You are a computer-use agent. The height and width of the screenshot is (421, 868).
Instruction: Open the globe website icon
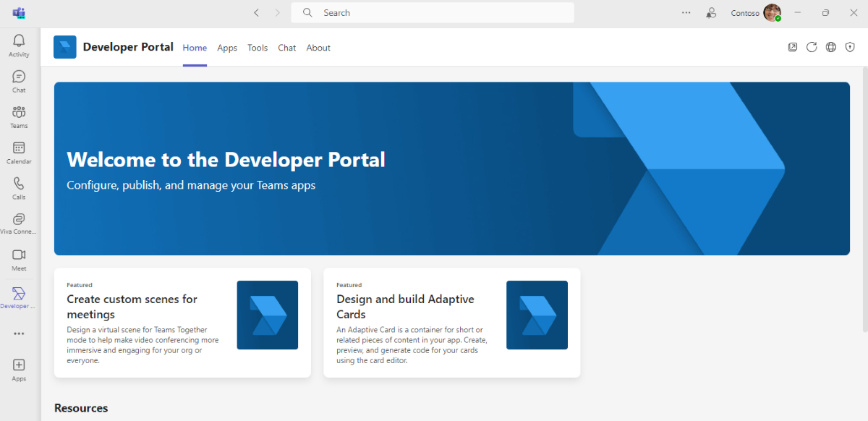pos(831,47)
